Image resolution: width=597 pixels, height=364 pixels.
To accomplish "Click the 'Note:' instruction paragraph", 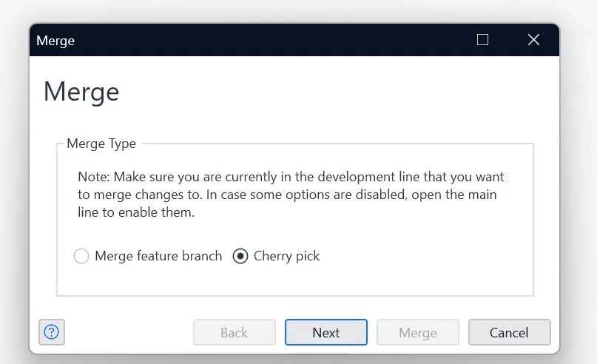I will point(291,195).
